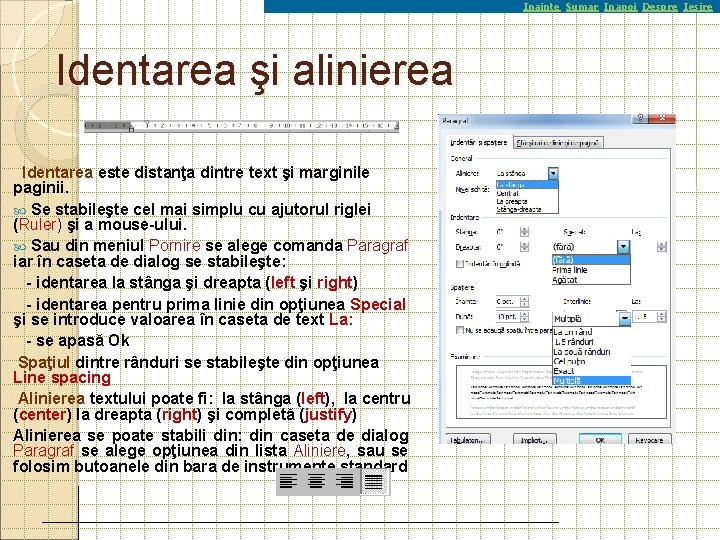Click the După 10 pct. field

click(x=508, y=317)
